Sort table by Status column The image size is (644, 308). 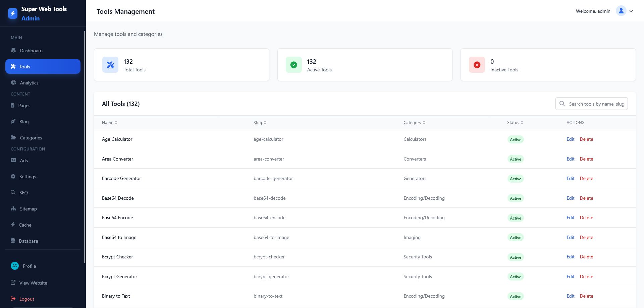515,123
